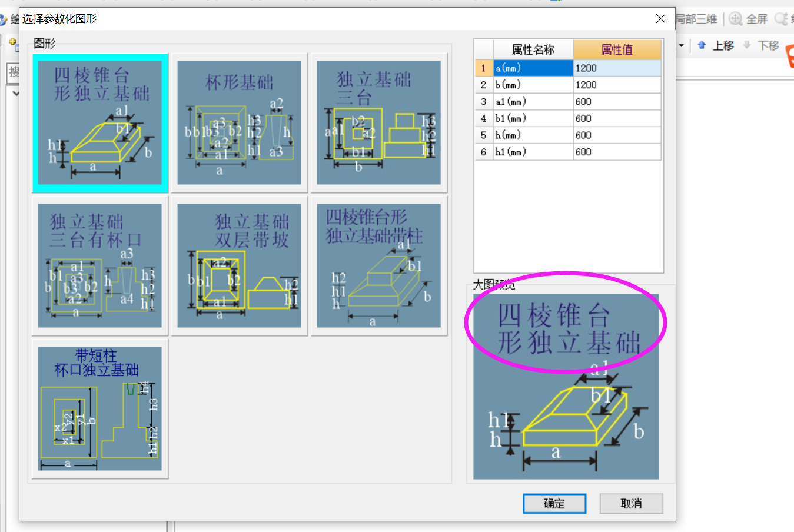Select the a(mm) property name cell
The width and height of the screenshot is (794, 532).
pos(533,68)
